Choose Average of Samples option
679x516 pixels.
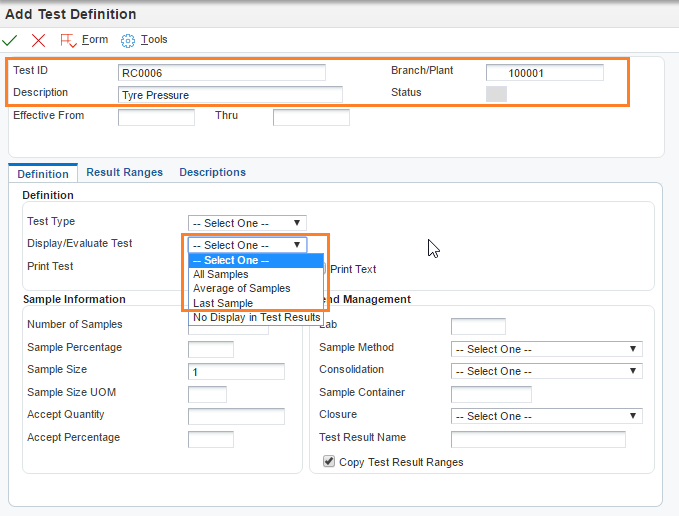tap(241, 288)
